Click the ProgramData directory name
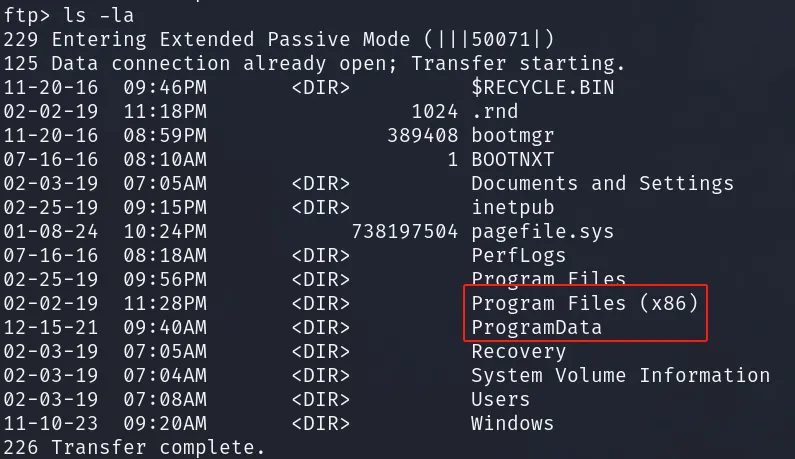Viewport: 795px width, 459px height. 536,328
